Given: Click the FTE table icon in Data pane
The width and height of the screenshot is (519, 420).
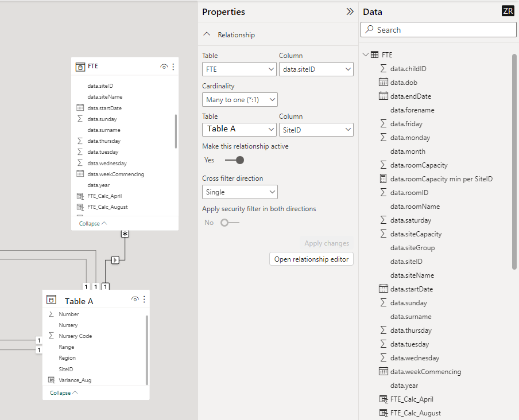Looking at the screenshot, I should coord(374,55).
